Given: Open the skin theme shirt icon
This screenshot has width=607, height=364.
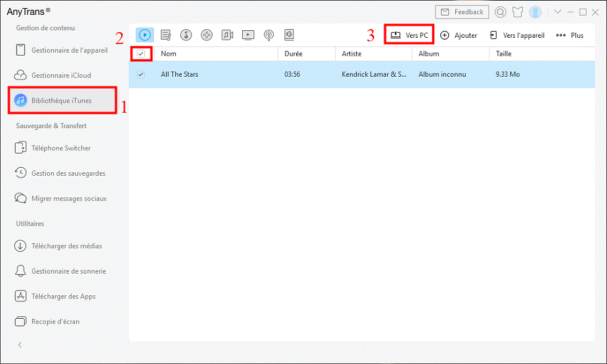Looking at the screenshot, I should (518, 12).
